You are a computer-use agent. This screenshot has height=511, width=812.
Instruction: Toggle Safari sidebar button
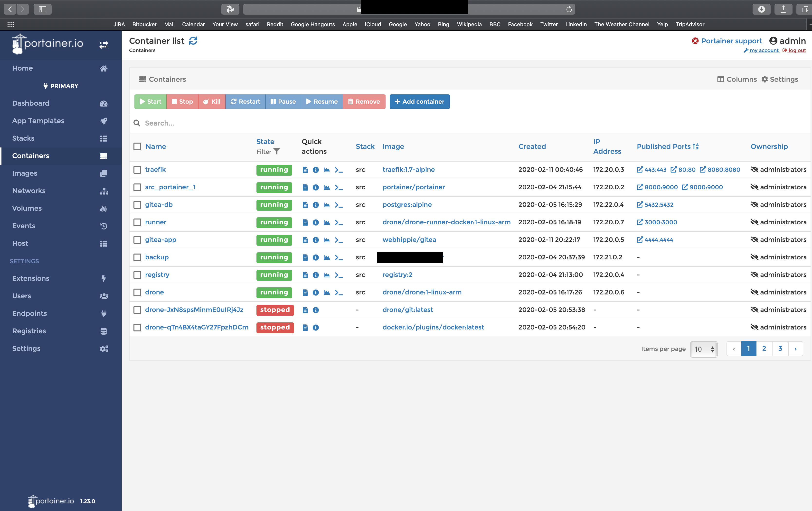coord(42,9)
